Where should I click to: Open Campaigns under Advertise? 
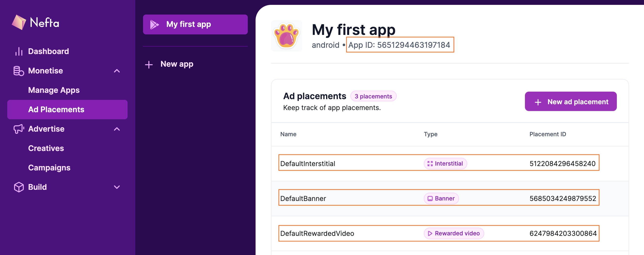pos(49,168)
